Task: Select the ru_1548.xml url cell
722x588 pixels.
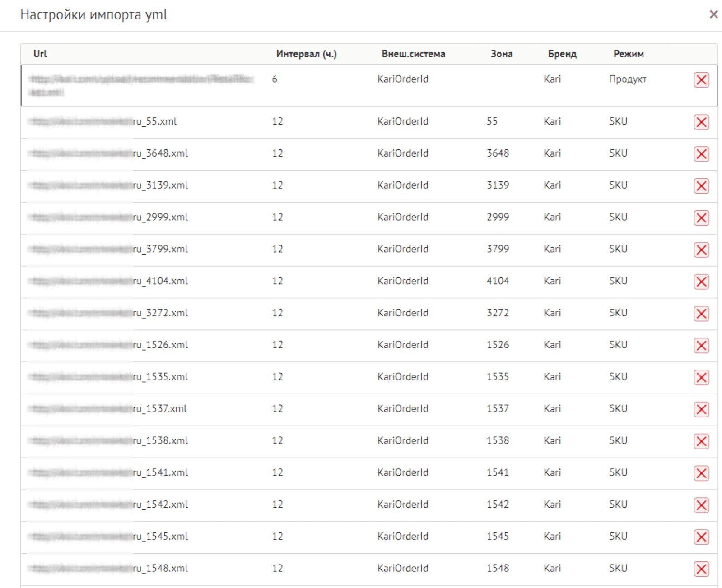Action: [109, 569]
